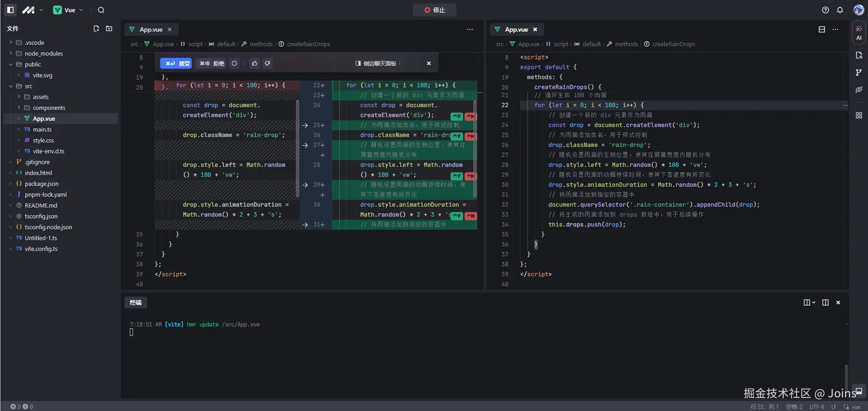Image resolution: width=868 pixels, height=411 pixels.
Task: Click the search magnifier icon in top bar
Action: tap(101, 10)
